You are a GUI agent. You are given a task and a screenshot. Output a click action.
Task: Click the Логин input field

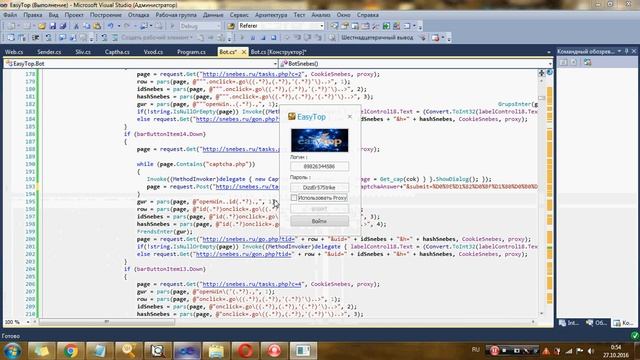click(320, 167)
